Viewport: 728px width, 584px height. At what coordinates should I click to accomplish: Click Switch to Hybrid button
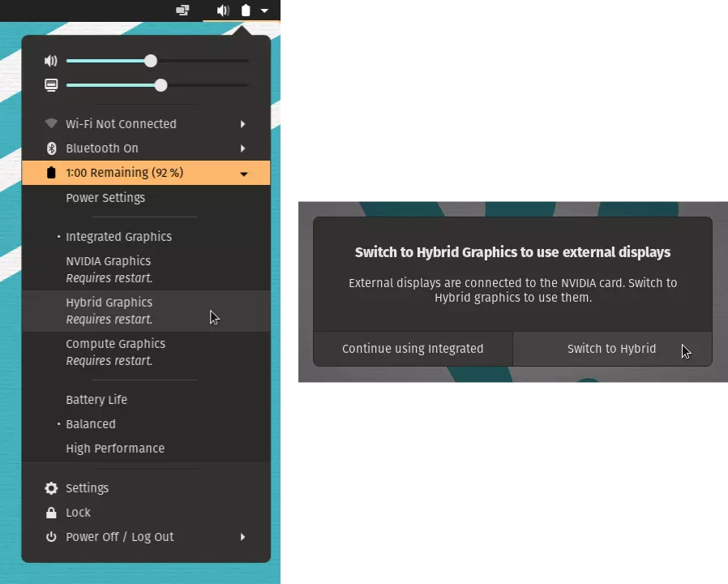pyautogui.click(x=612, y=349)
